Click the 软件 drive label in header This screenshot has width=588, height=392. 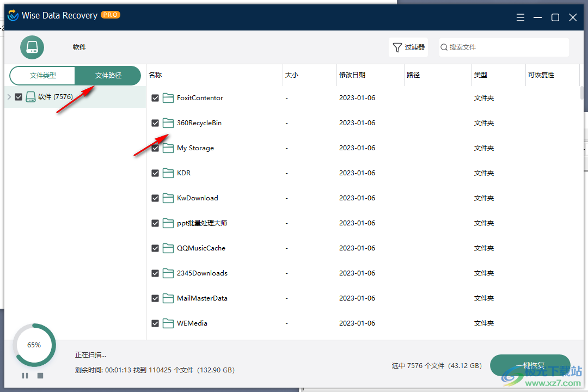pyautogui.click(x=79, y=47)
